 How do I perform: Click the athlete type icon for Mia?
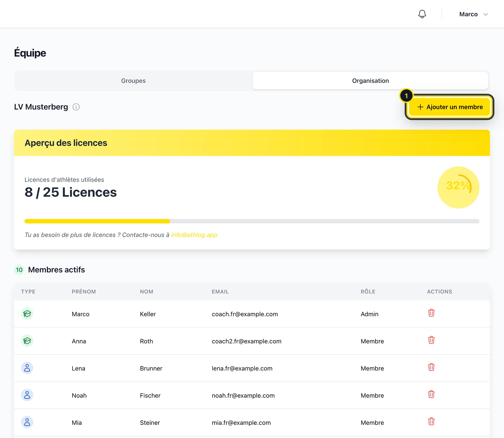[x=27, y=422]
